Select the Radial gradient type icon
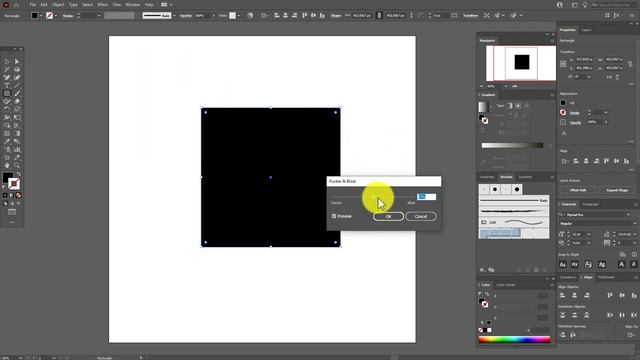640x360 pixels. (518, 106)
